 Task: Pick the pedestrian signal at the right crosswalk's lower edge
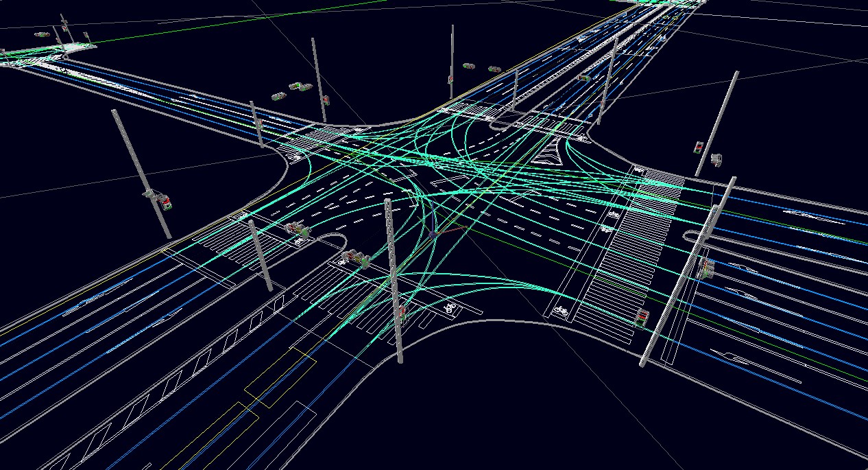[642, 318]
